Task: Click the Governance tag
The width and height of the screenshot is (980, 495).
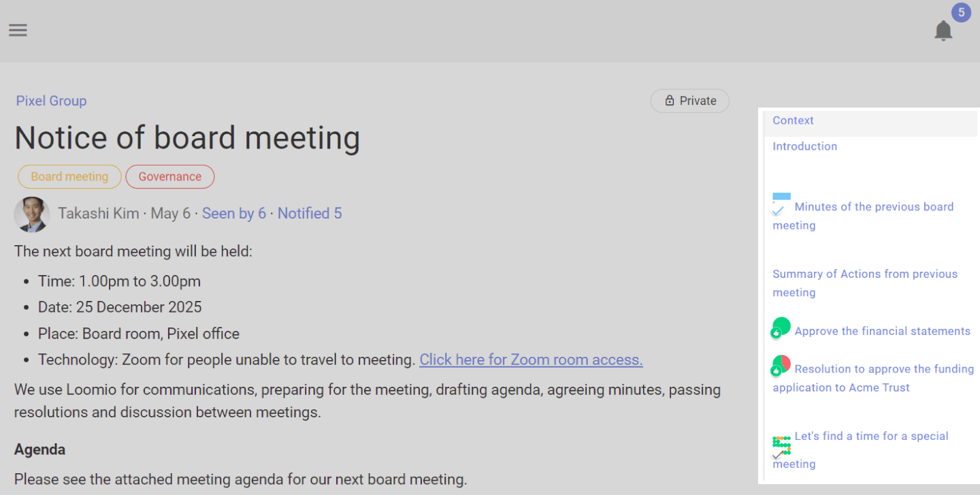Action: (170, 176)
